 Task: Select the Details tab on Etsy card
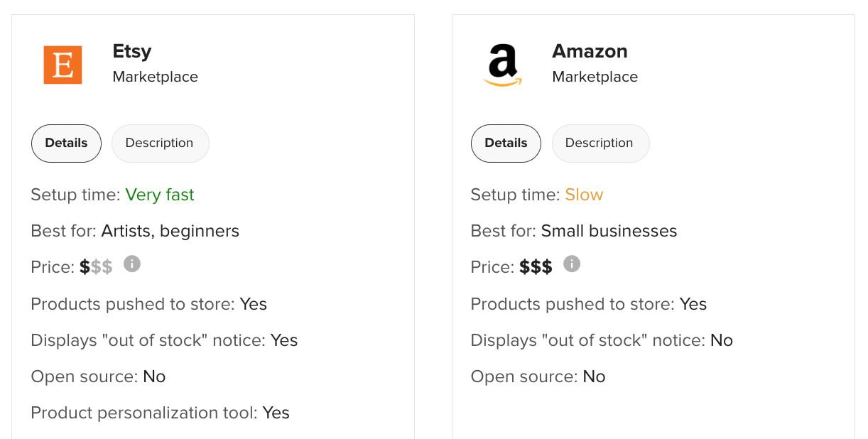(66, 143)
